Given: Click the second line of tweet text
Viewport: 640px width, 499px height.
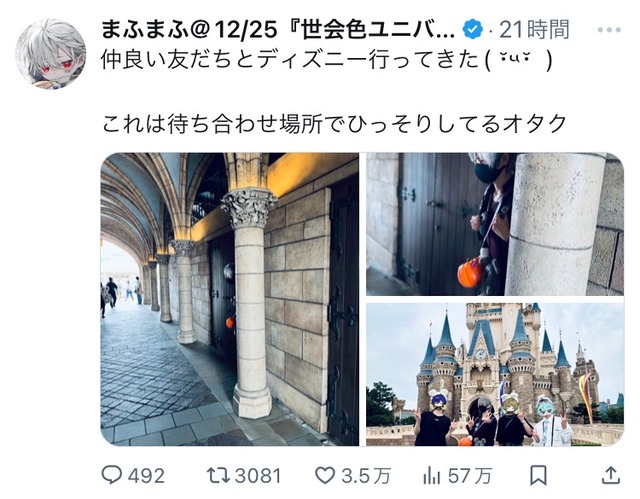Looking at the screenshot, I should coord(334,124).
